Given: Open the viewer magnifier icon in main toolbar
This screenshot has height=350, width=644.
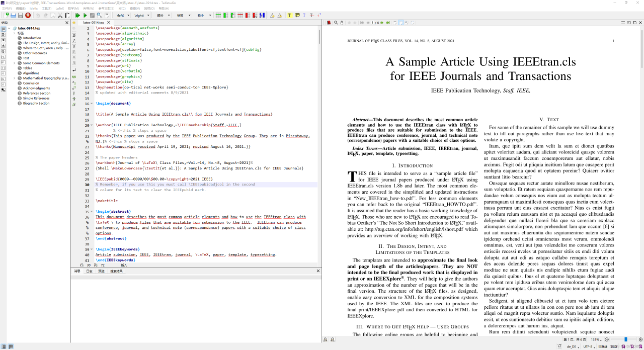Looking at the screenshot, I should coord(100,16).
